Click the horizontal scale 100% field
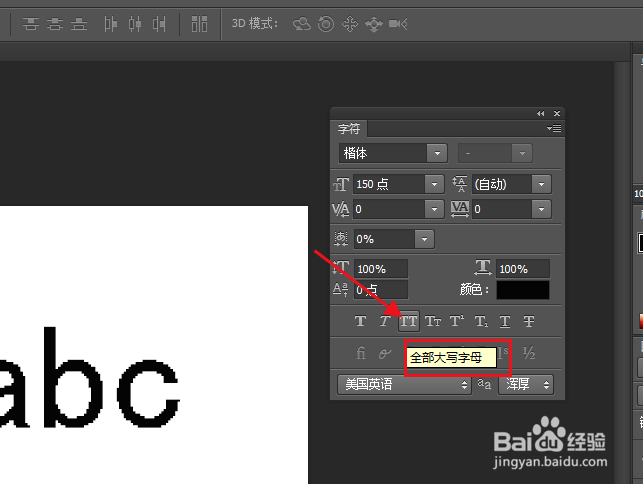Screen dimensions: 643x484 coord(523,269)
